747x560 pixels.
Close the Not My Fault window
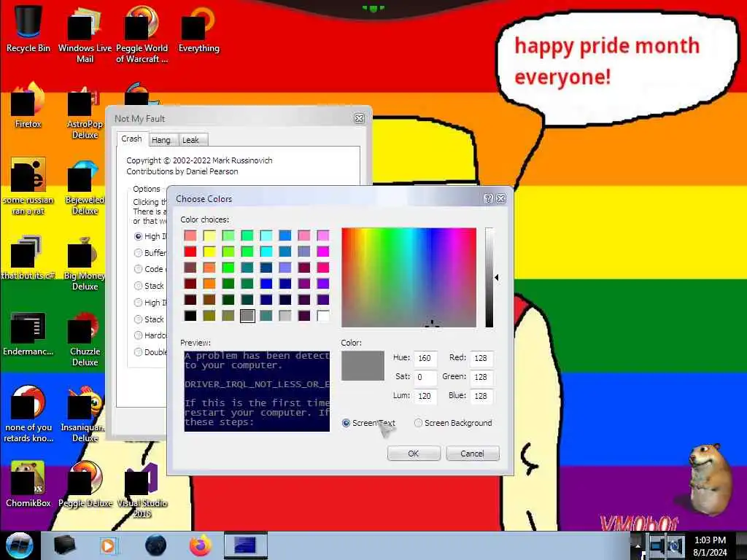[x=359, y=119]
